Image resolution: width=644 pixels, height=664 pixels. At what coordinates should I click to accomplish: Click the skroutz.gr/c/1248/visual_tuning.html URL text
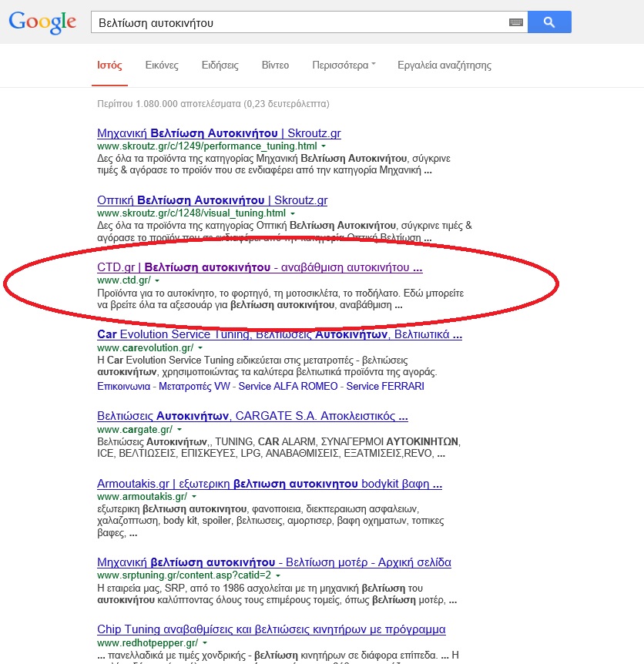pyautogui.click(x=191, y=213)
